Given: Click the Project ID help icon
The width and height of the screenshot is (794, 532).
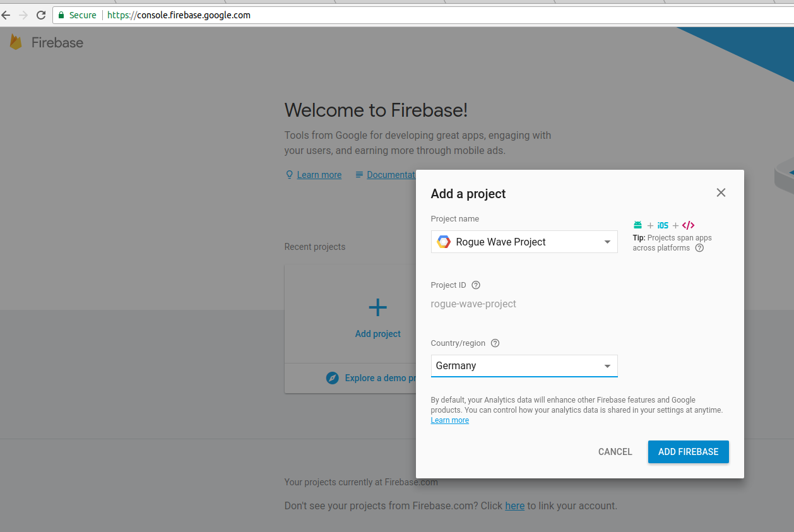Looking at the screenshot, I should click(x=476, y=285).
